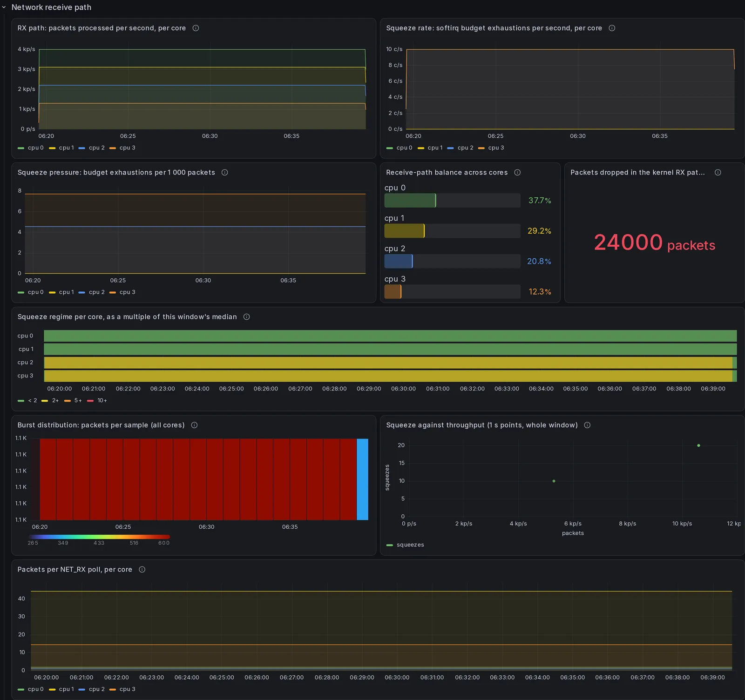Open info icon for Packets dropped panel
This screenshot has height=700, width=745.
click(x=718, y=173)
